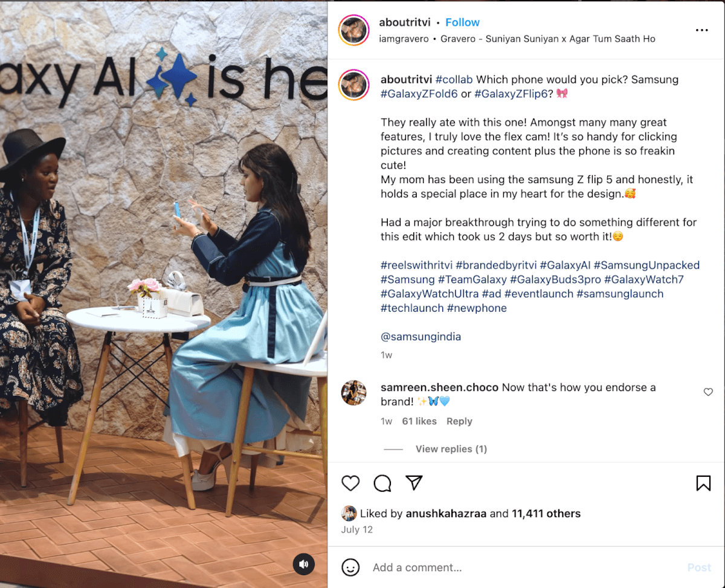Reply to samreen.sheen.choco's comment

459,421
